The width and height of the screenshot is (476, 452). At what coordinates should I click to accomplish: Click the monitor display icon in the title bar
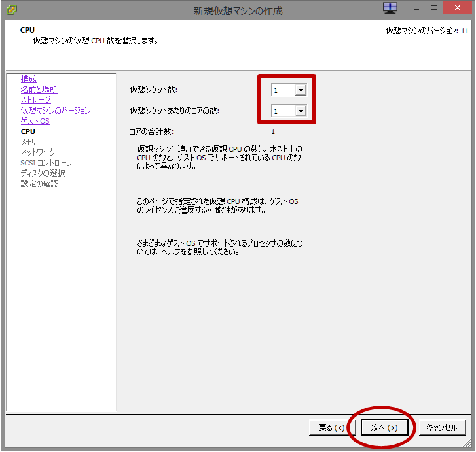pyautogui.click(x=390, y=8)
